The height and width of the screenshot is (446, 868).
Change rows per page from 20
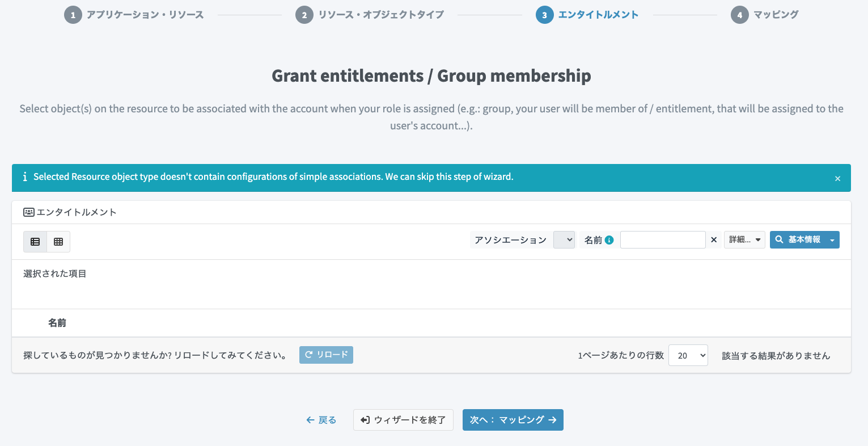tap(688, 356)
